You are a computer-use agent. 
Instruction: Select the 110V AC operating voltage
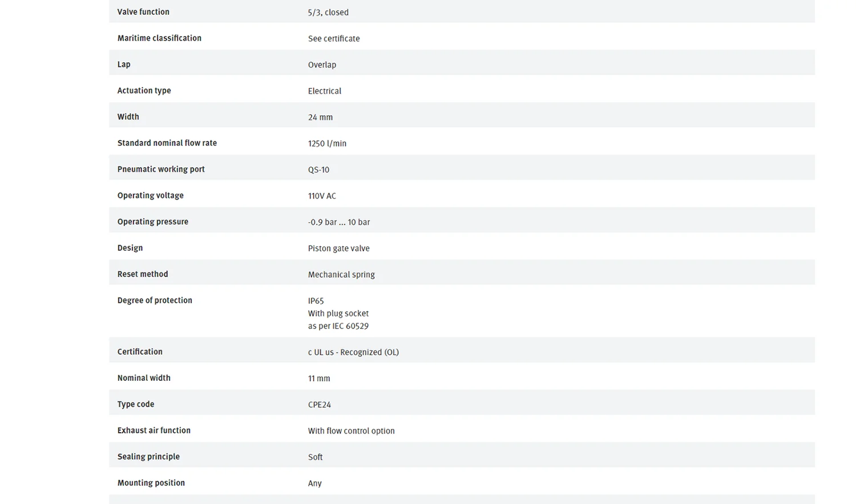coord(322,196)
